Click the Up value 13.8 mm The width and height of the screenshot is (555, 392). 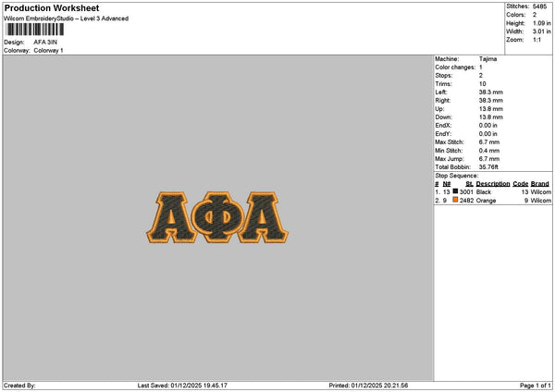click(x=491, y=109)
